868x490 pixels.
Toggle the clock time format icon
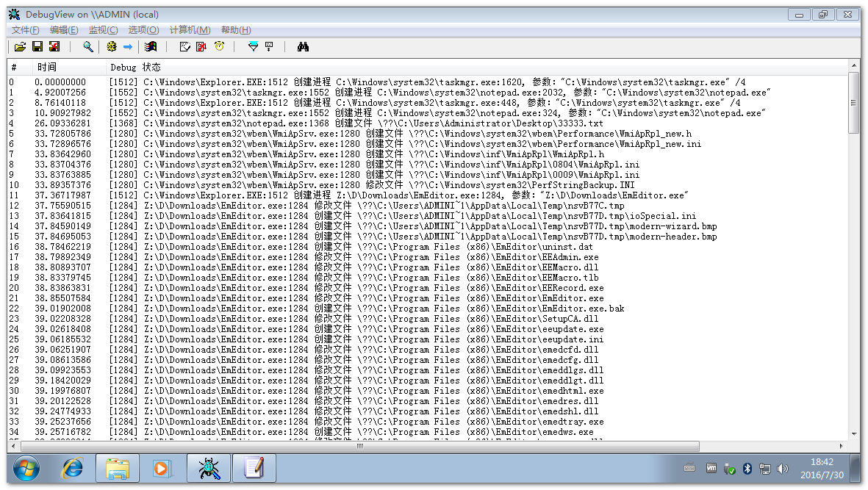219,47
